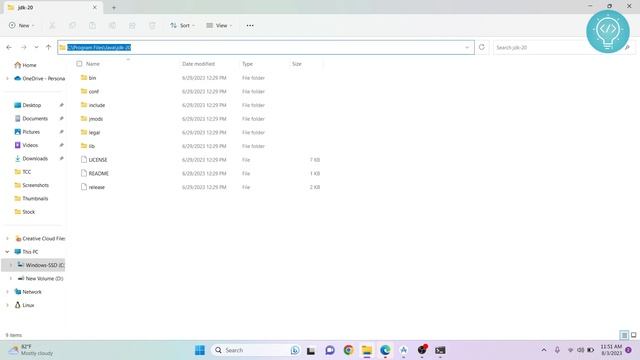Image resolution: width=640 pixels, height=360 pixels.
Task: Switch to details view layout icon
Action: coord(624,335)
